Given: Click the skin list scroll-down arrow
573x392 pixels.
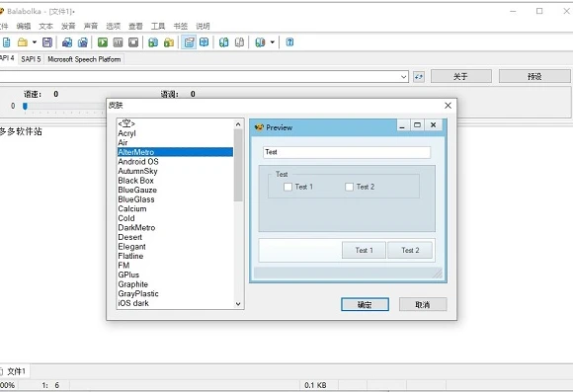Looking at the screenshot, I should pos(238,304).
